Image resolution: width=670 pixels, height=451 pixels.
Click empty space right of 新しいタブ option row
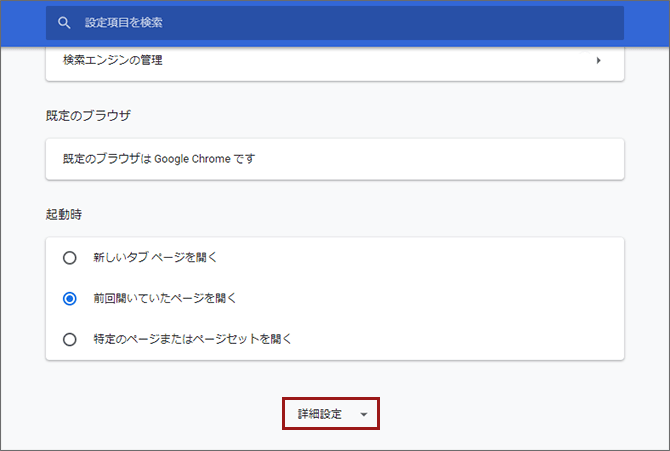click(x=450, y=257)
